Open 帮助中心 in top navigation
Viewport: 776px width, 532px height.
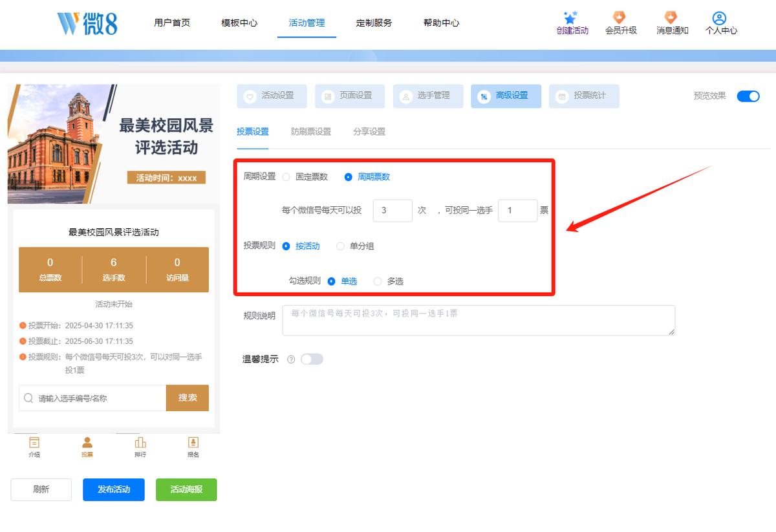point(441,23)
